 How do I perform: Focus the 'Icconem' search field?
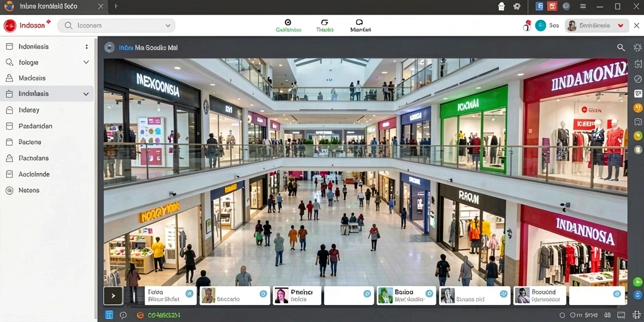coord(116,25)
